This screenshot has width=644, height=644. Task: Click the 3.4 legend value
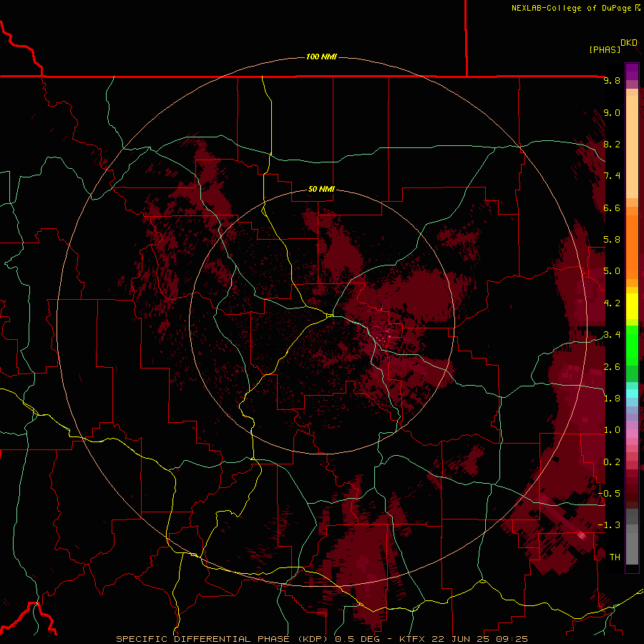[x=612, y=335]
